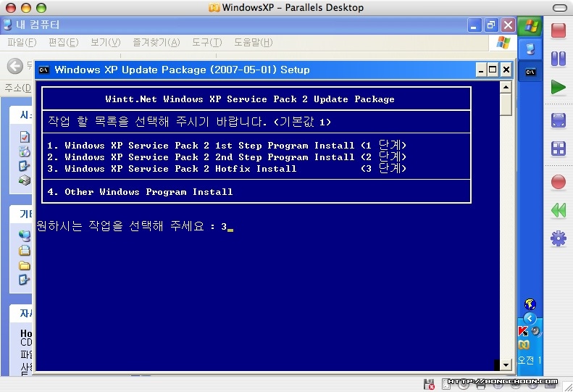Select the command prompt taskbar button
Screen dimensions: 573x392
pos(530,72)
